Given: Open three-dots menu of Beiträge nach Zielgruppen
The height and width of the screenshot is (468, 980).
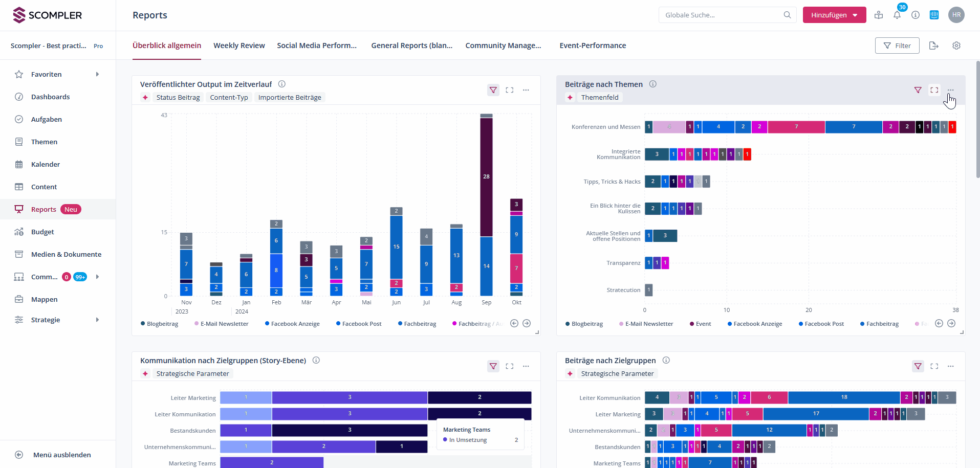Looking at the screenshot, I should [950, 366].
